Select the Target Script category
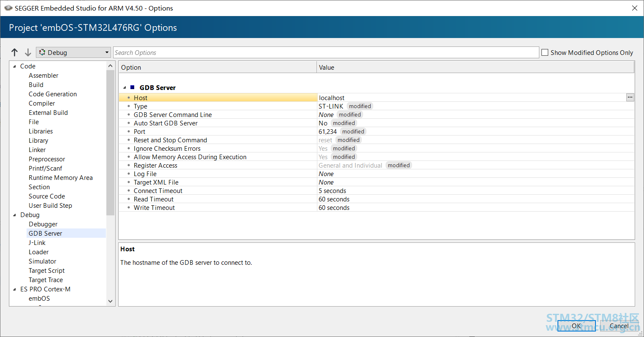The height and width of the screenshot is (337, 644). click(47, 271)
